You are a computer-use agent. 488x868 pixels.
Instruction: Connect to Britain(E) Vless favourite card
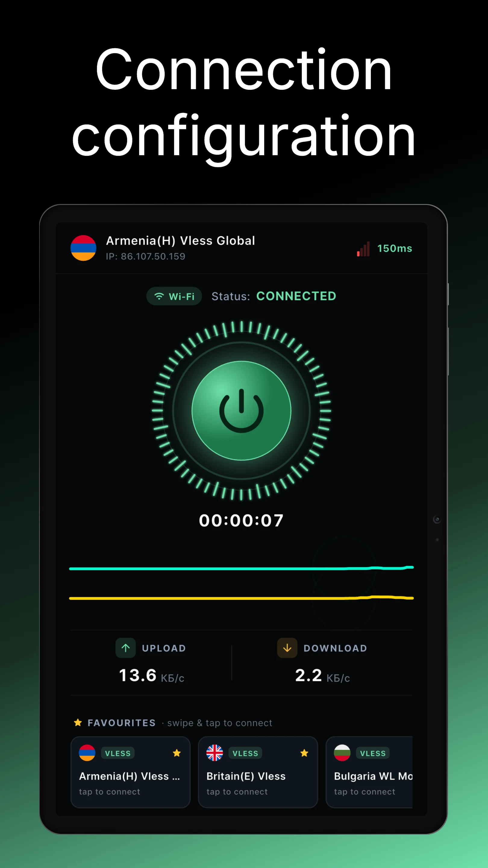click(258, 772)
